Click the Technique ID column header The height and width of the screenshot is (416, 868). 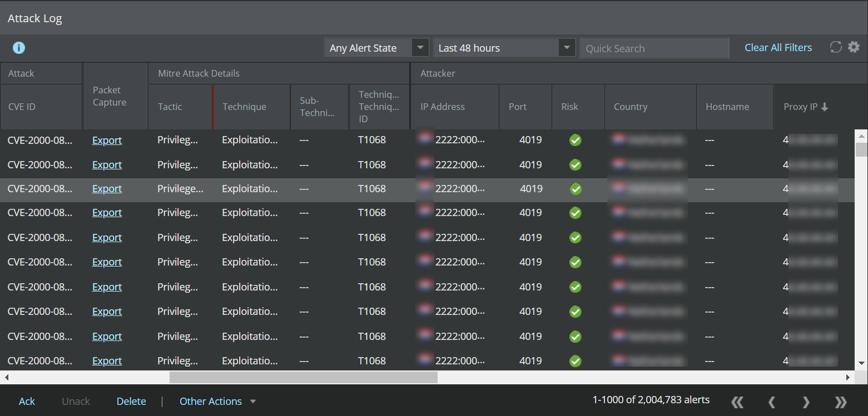(379, 107)
